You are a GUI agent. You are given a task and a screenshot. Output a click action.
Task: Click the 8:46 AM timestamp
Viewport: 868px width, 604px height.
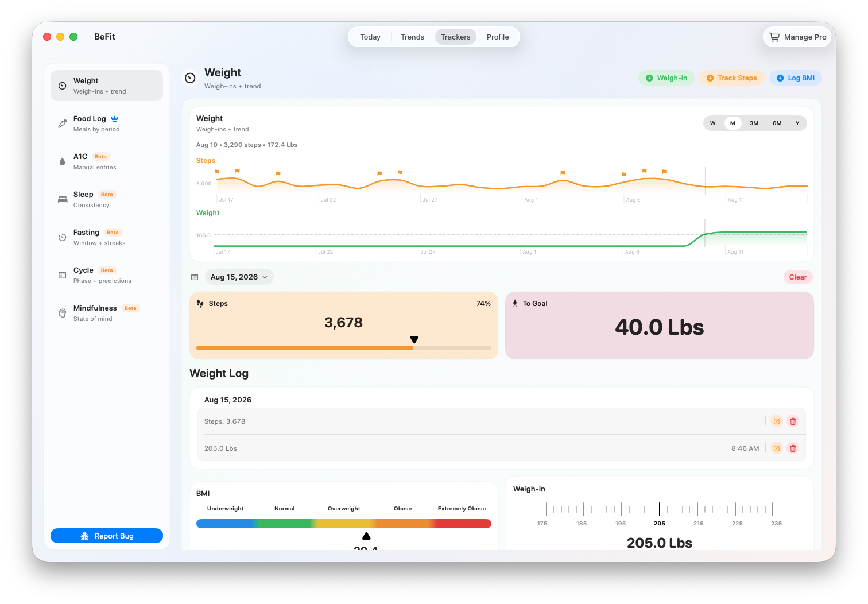745,448
